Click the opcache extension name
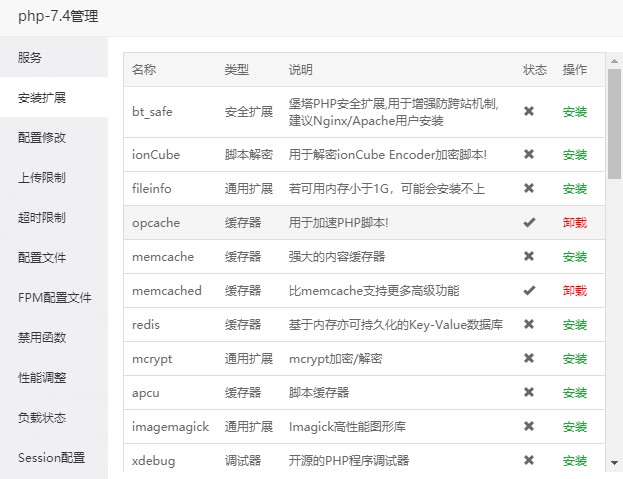Viewport: 623px width, 479px height. (x=156, y=223)
